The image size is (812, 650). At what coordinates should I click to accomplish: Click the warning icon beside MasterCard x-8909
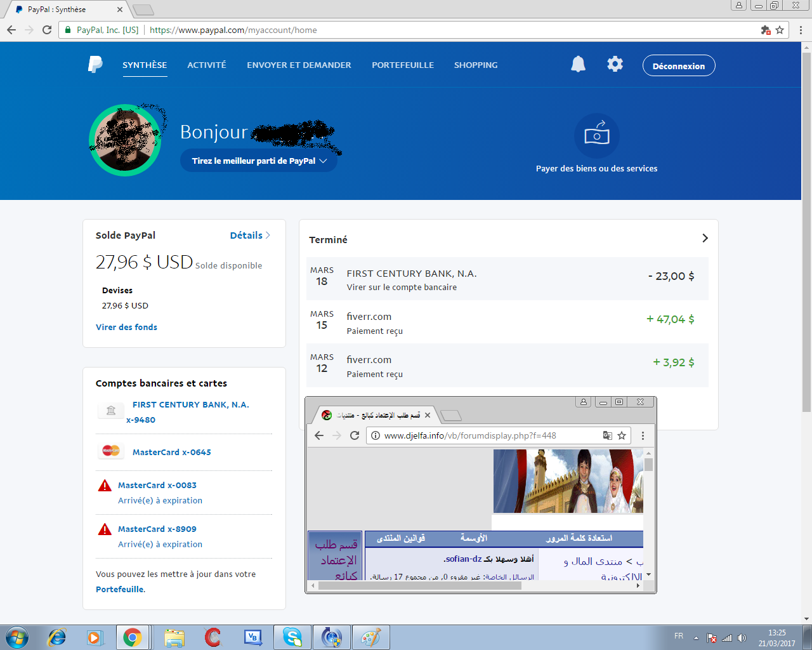(x=105, y=530)
